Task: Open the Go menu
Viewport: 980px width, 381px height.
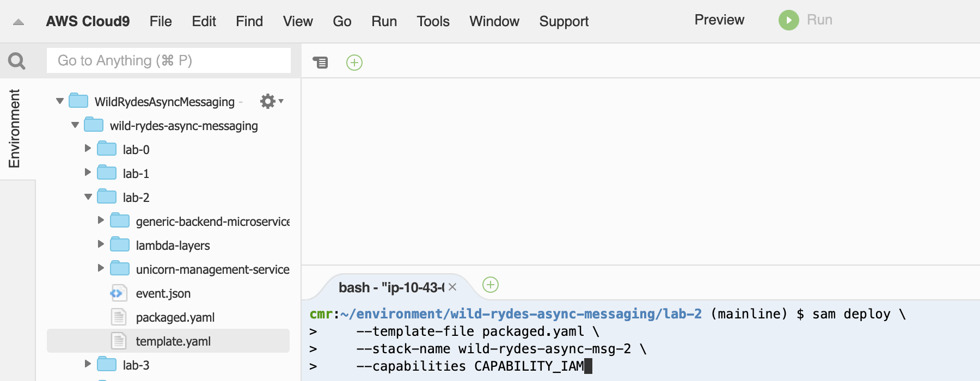Action: 342,21
